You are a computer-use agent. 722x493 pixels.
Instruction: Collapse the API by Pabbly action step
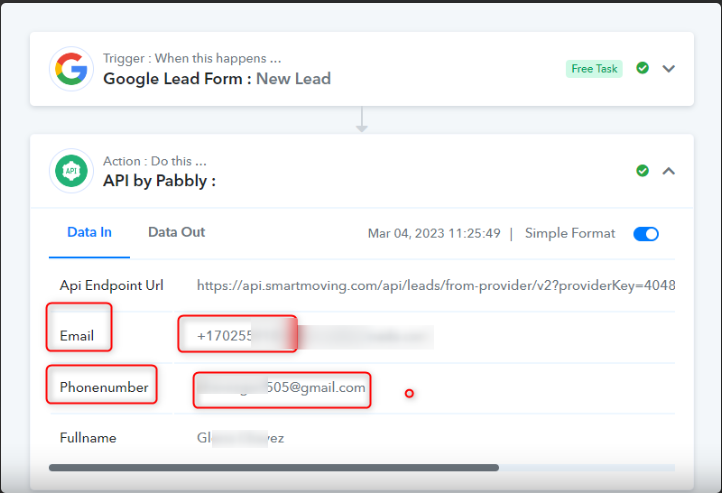[669, 171]
